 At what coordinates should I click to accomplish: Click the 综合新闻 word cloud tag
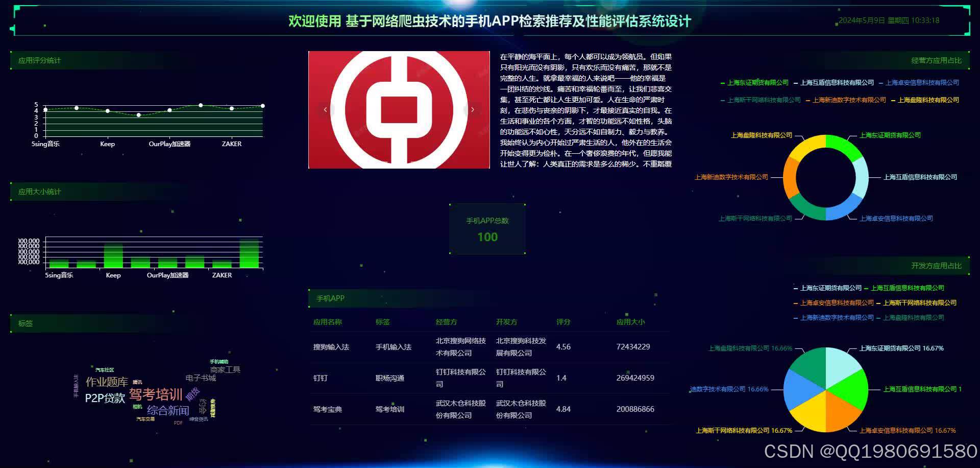pyautogui.click(x=167, y=410)
